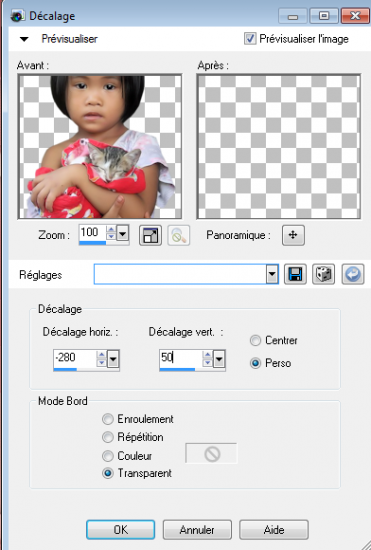The width and height of the screenshot is (371, 550).
Task: Open the Zoom slider dropdown
Action: point(122,233)
